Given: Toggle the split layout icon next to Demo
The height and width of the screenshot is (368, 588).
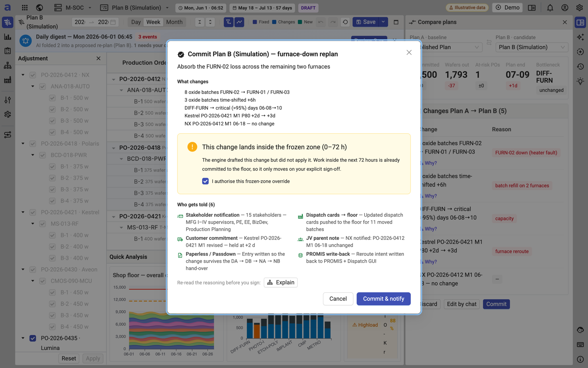Looking at the screenshot, I should 532,8.
